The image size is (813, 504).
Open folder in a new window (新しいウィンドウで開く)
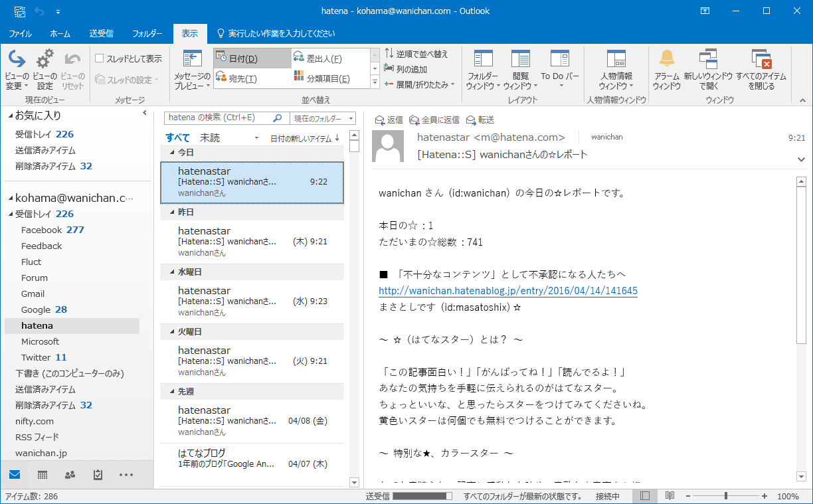(708, 69)
